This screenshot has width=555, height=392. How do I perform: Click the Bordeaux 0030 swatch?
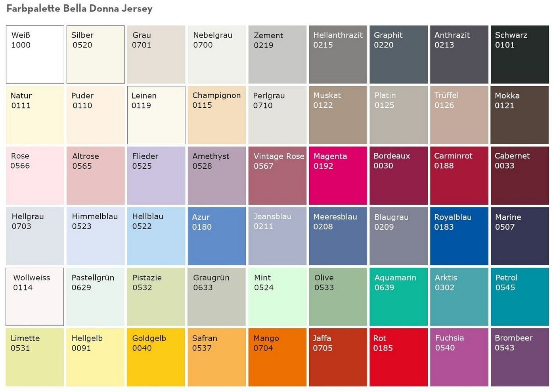click(398, 176)
